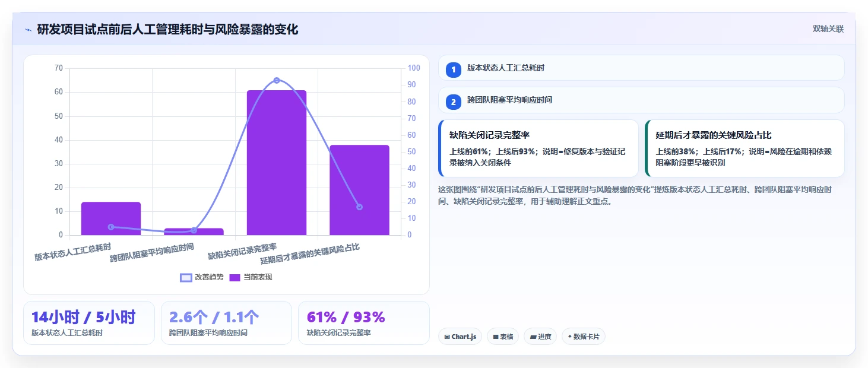Click the summary paragraph starting 这张图围绕
The width and height of the screenshot is (868, 368).
point(635,195)
